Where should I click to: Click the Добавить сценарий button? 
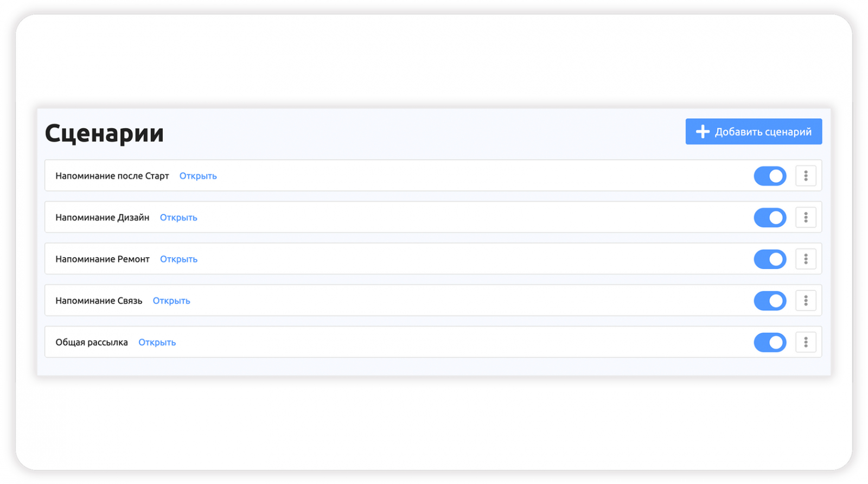(x=754, y=132)
